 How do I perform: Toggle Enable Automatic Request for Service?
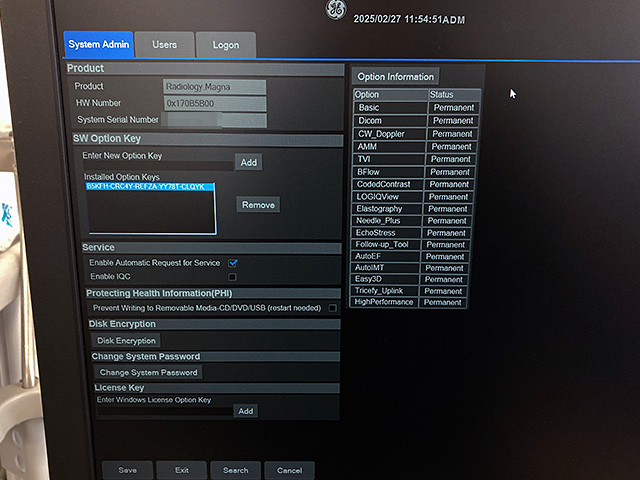tap(233, 263)
